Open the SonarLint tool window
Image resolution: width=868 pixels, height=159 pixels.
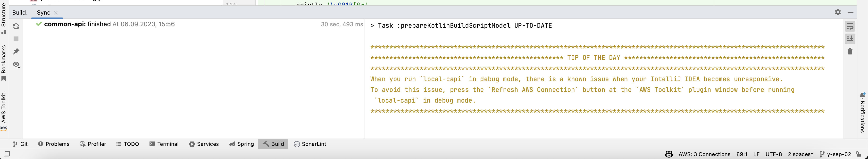[310, 144]
